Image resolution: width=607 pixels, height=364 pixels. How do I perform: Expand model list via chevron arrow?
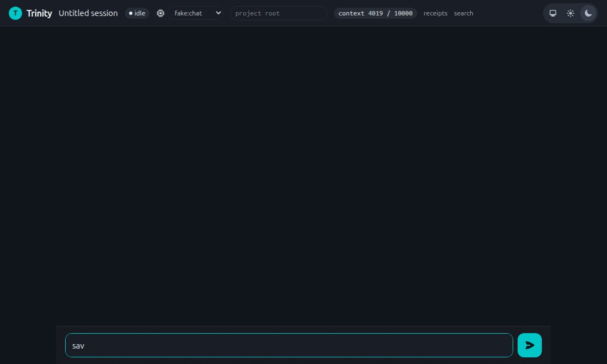tap(219, 13)
